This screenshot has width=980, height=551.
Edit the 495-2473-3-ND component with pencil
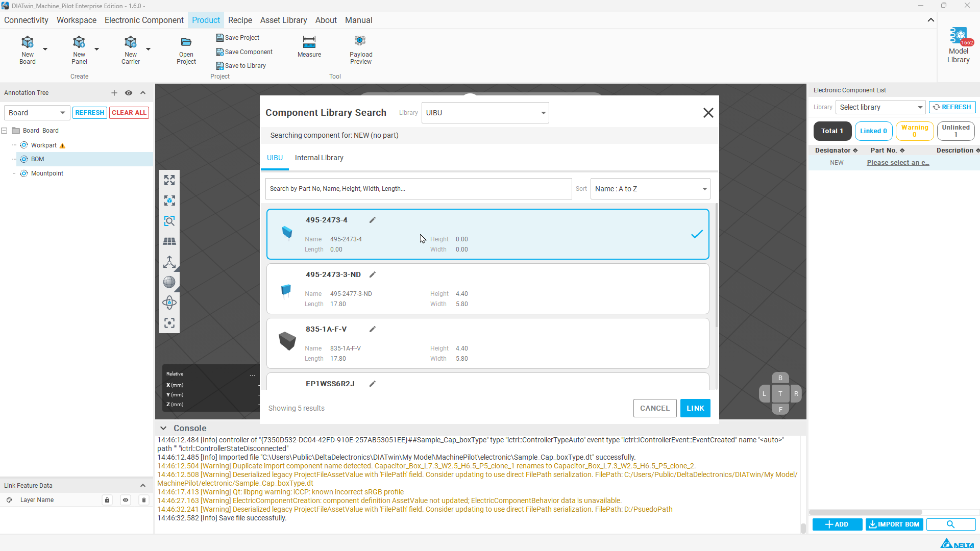[373, 274]
